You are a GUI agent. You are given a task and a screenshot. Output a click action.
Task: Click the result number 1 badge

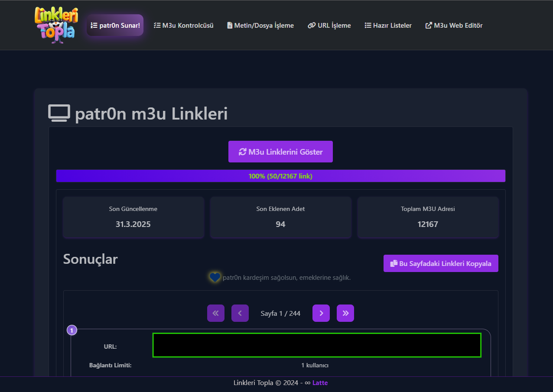72,330
